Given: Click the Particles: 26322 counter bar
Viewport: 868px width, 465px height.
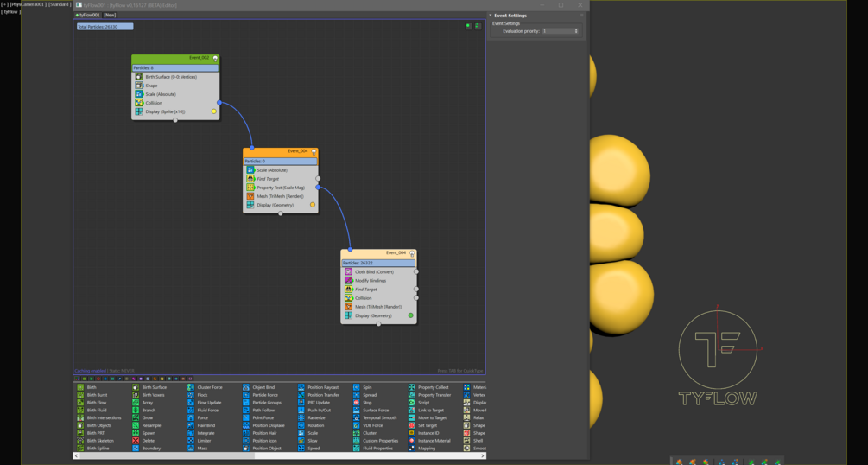Looking at the screenshot, I should 378,264.
